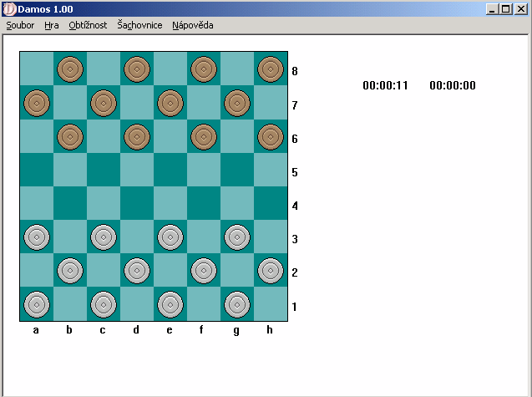Select the white piece on g1
The height and width of the screenshot is (397, 532).
237,304
